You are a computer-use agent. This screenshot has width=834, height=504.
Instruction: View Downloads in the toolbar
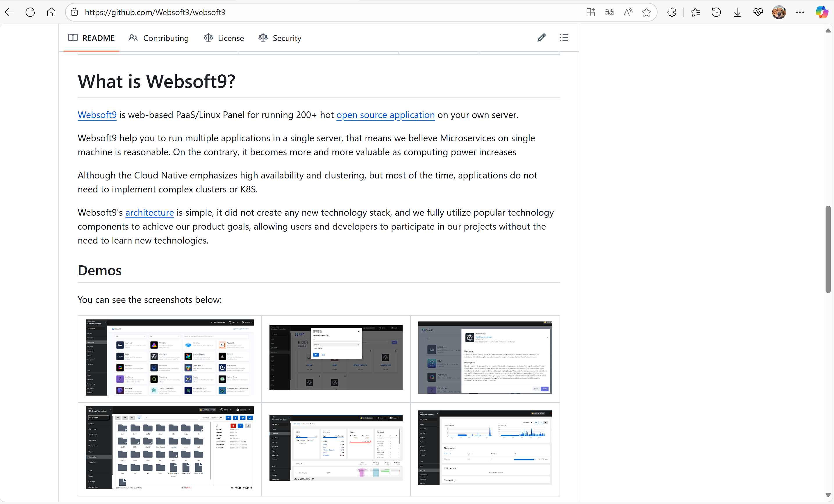coord(737,12)
